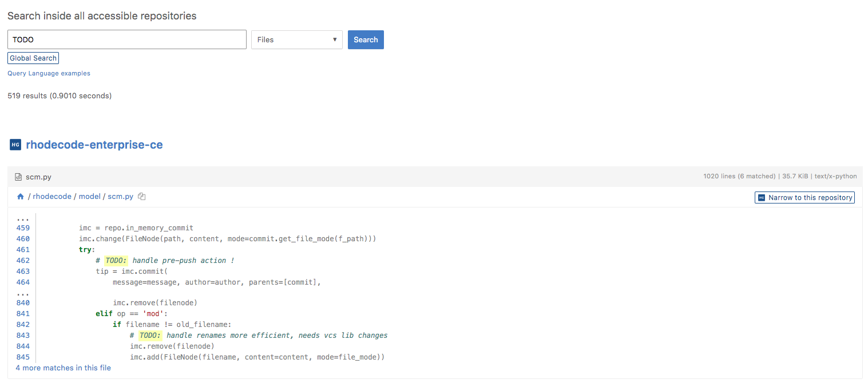Open the rhodecode-enterprise-ce repository link
This screenshot has height=391, width=868.
click(94, 145)
